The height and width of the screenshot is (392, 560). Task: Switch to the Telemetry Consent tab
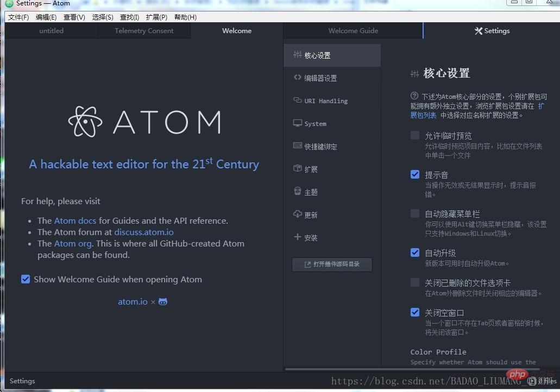pos(144,31)
